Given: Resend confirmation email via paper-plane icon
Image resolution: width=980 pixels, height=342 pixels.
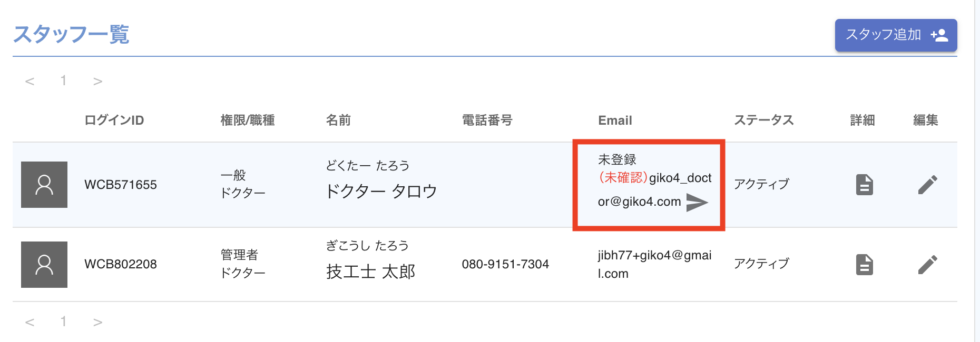Looking at the screenshot, I should click(697, 203).
